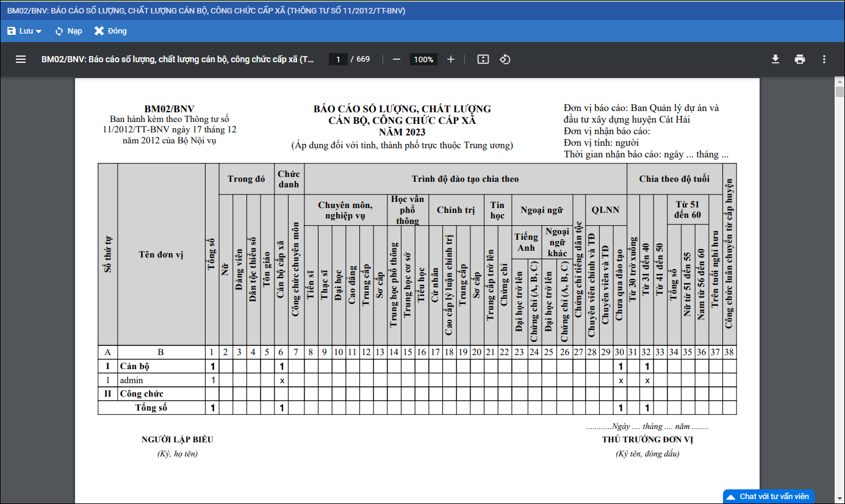Download the PDF report

[x=775, y=59]
